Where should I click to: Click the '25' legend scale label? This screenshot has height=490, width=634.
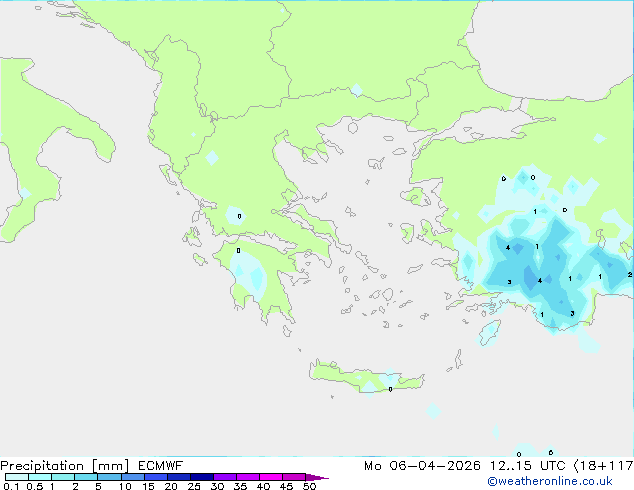point(194,486)
